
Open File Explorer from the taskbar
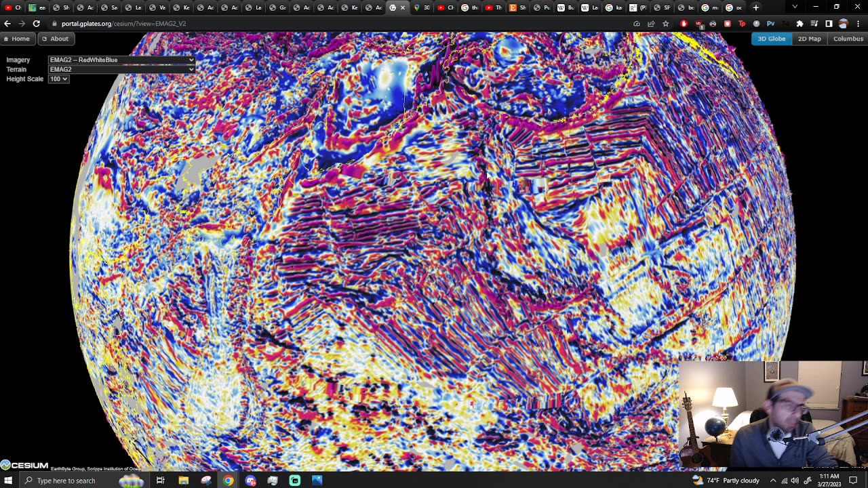click(x=183, y=481)
